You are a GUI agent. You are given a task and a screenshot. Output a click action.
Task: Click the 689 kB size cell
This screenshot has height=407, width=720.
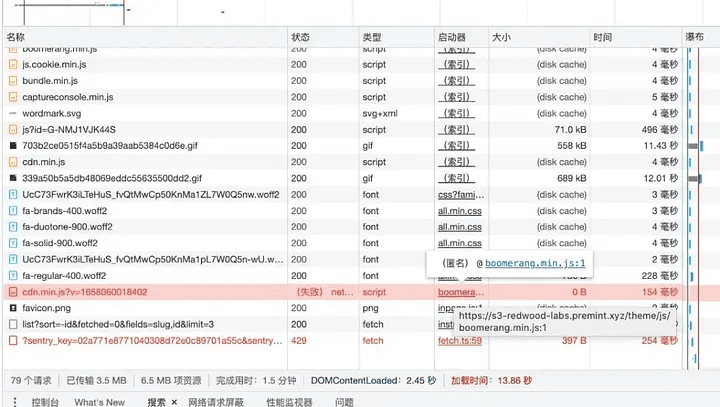pos(572,178)
